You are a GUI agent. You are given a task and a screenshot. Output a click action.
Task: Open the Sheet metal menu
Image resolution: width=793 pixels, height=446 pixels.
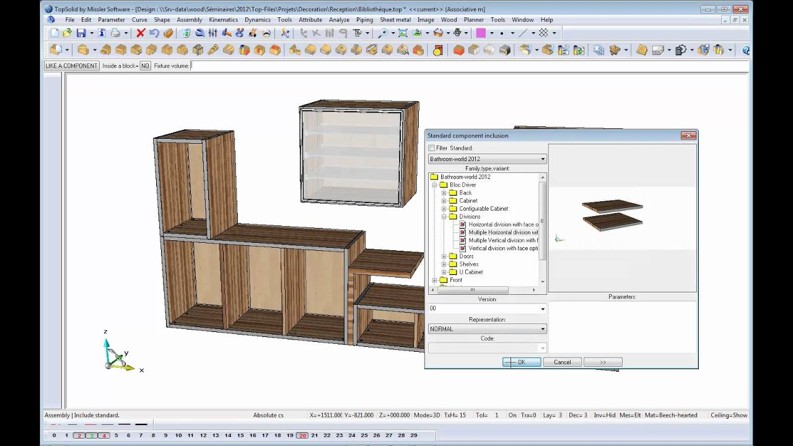(x=395, y=20)
